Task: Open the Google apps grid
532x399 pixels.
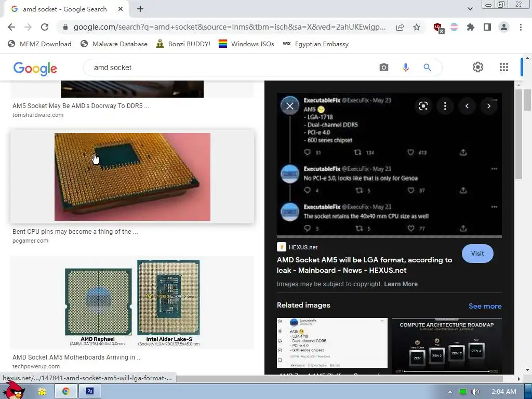Action: (504, 67)
